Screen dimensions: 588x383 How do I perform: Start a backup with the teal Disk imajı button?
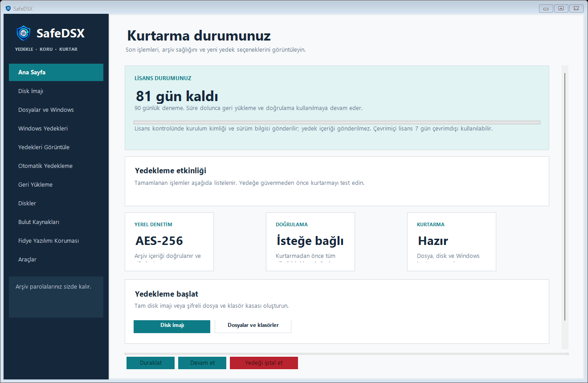pos(172,326)
